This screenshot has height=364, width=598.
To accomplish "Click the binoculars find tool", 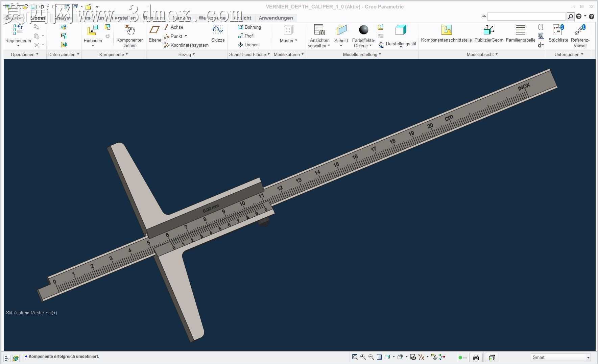I will pyautogui.click(x=476, y=358).
